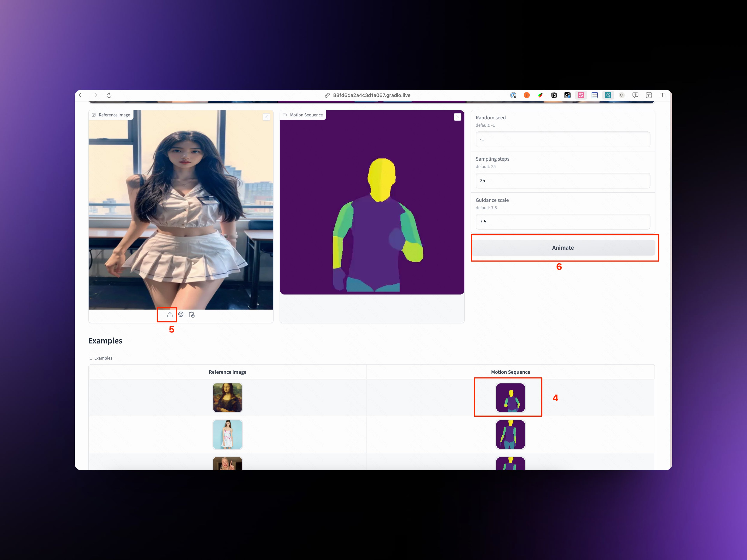This screenshot has height=560, width=747.
Task: Toggle the split view sidebar icon
Action: coord(662,95)
